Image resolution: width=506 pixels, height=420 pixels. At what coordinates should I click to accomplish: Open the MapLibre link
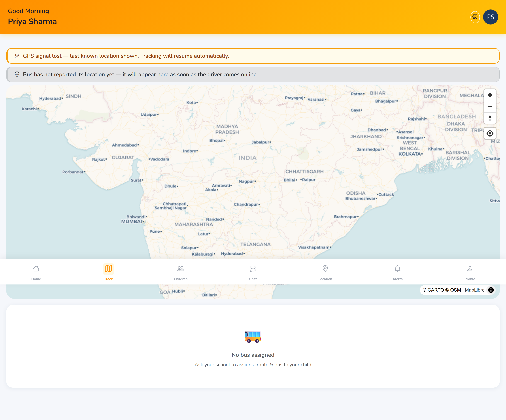[474, 290]
